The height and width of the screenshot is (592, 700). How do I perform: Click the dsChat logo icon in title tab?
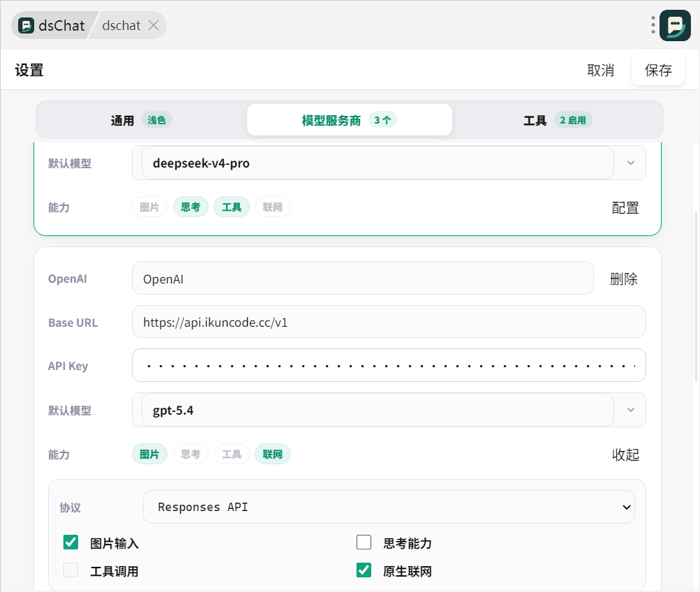(x=26, y=25)
